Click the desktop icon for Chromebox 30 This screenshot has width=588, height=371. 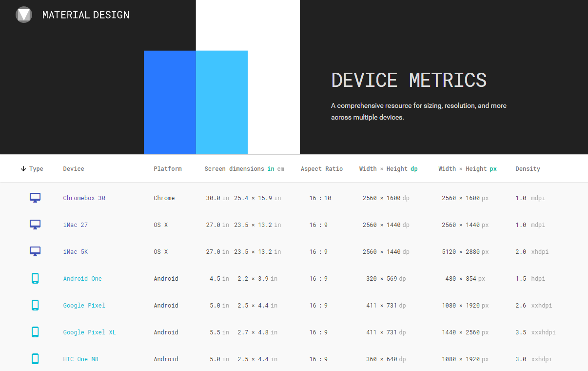pos(35,198)
